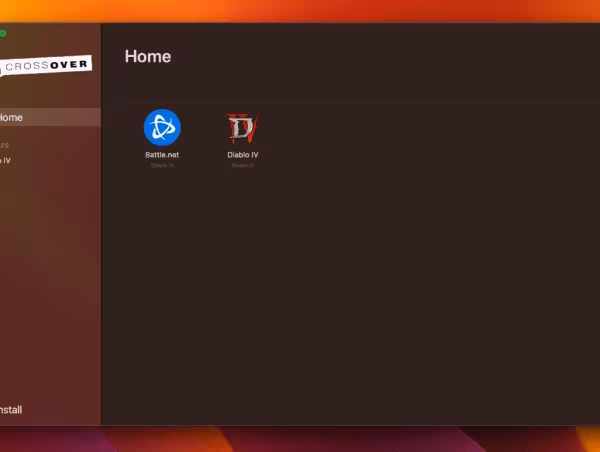This screenshot has width=600, height=452.
Task: Click the "Diablo IV" label under icon
Action: coord(243,155)
